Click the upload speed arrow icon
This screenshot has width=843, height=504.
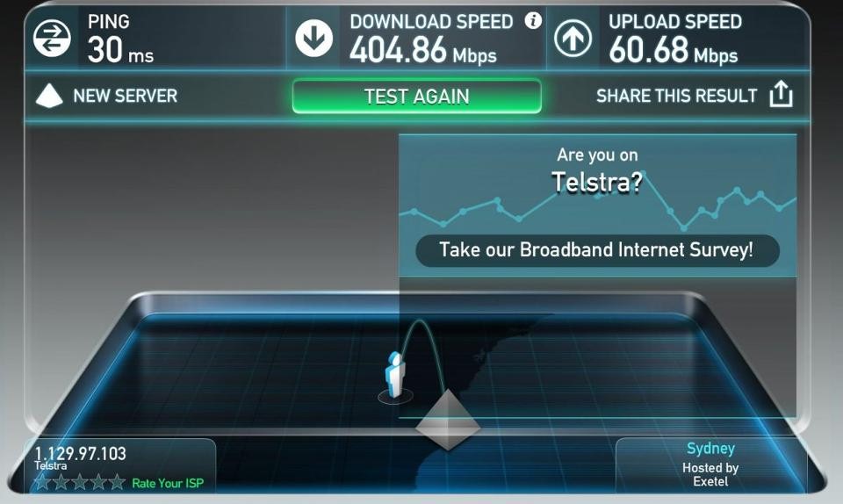573,38
